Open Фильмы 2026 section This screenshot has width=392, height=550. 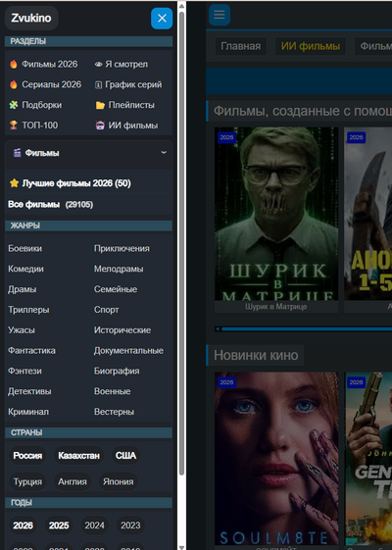[49, 64]
